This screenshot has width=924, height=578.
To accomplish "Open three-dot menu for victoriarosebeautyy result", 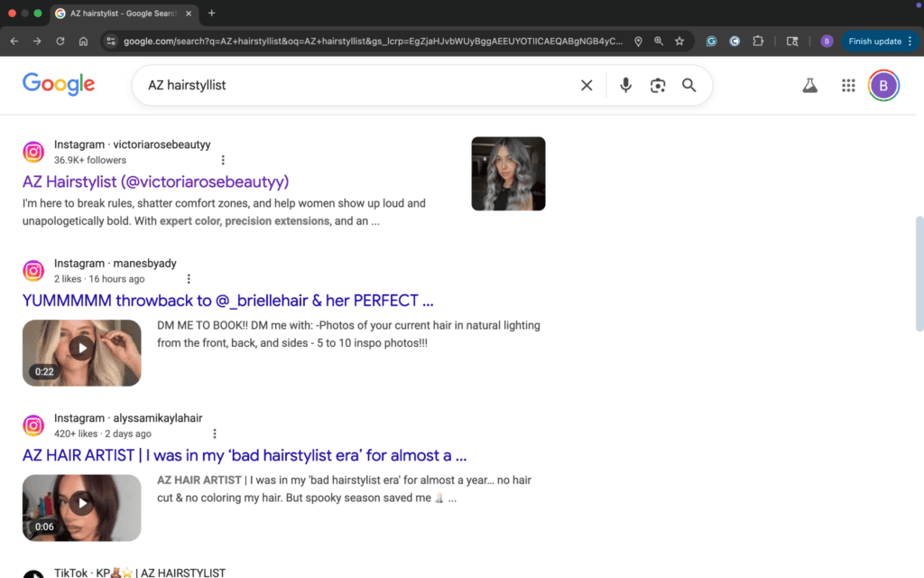I will click(223, 159).
